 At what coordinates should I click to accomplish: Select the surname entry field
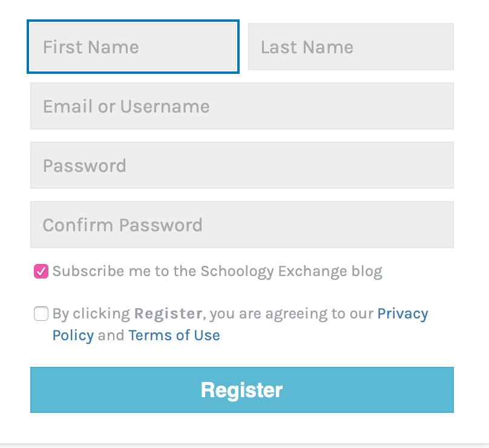click(350, 47)
